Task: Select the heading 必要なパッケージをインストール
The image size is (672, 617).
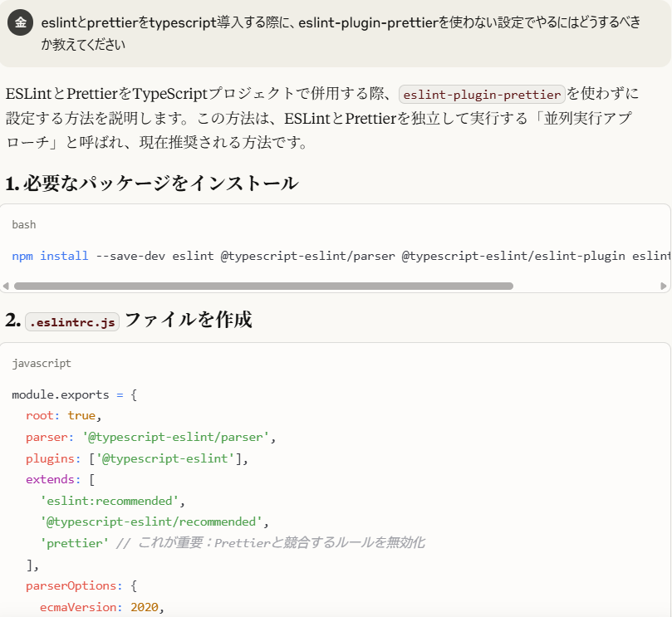Action: click(151, 184)
